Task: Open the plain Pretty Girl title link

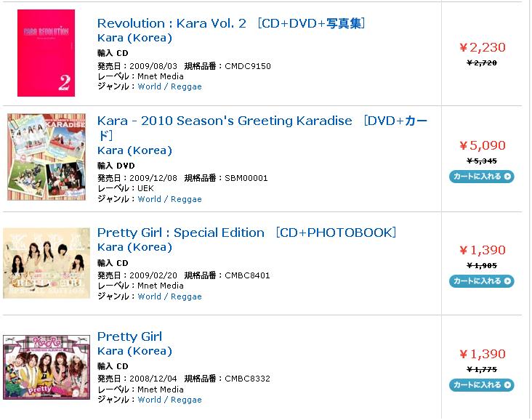Action: coord(129,336)
